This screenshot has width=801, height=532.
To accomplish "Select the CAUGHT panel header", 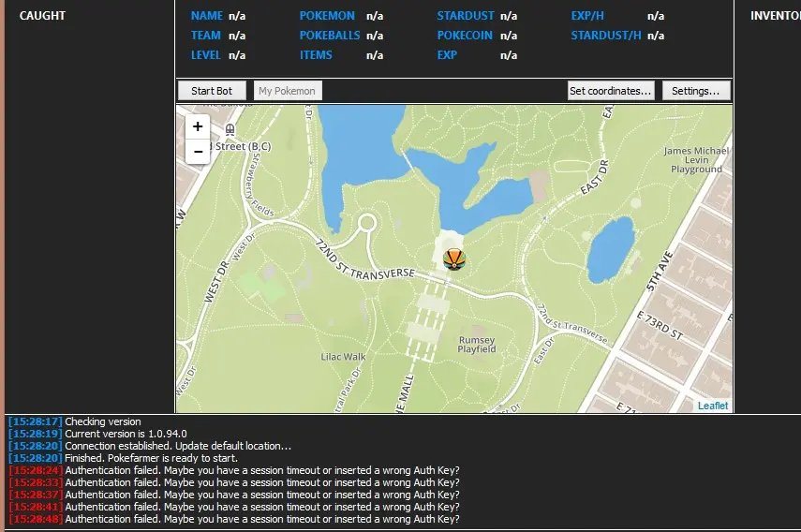I will [42, 16].
